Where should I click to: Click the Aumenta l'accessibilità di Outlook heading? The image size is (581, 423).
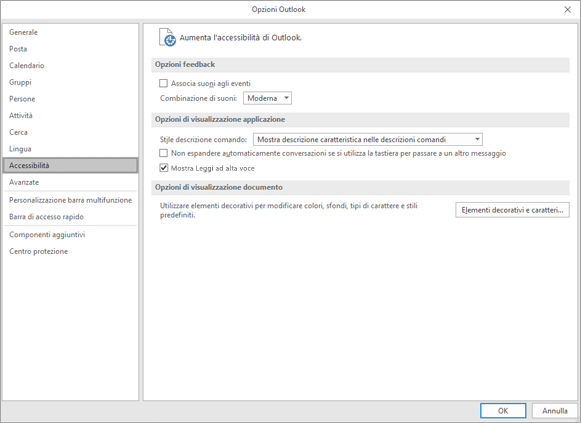coord(240,38)
